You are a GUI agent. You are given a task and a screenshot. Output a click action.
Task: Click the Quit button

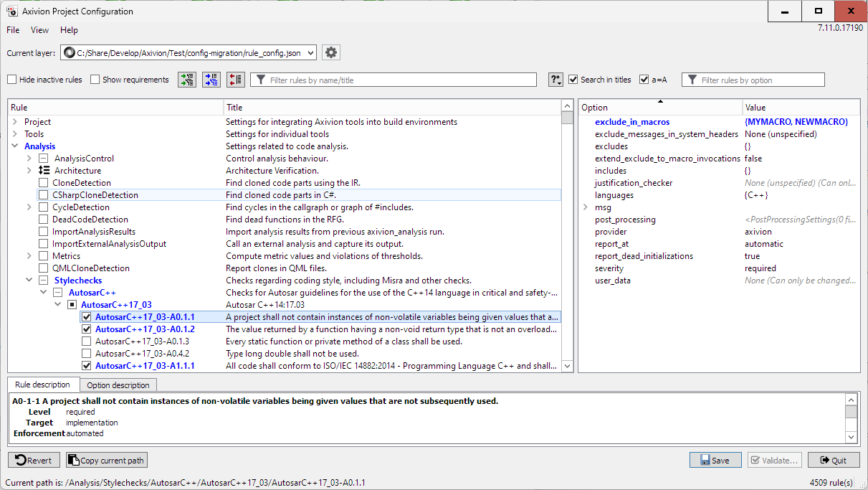point(834,461)
